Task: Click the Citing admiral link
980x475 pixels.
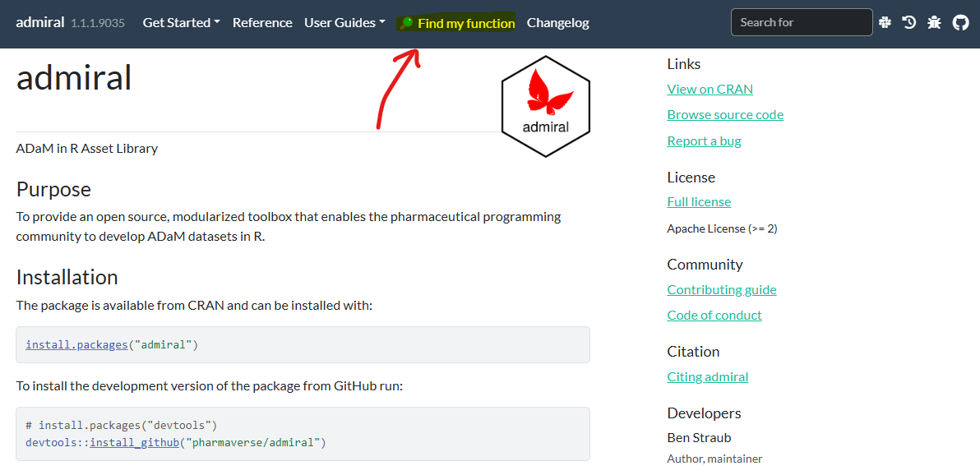Action: tap(707, 376)
